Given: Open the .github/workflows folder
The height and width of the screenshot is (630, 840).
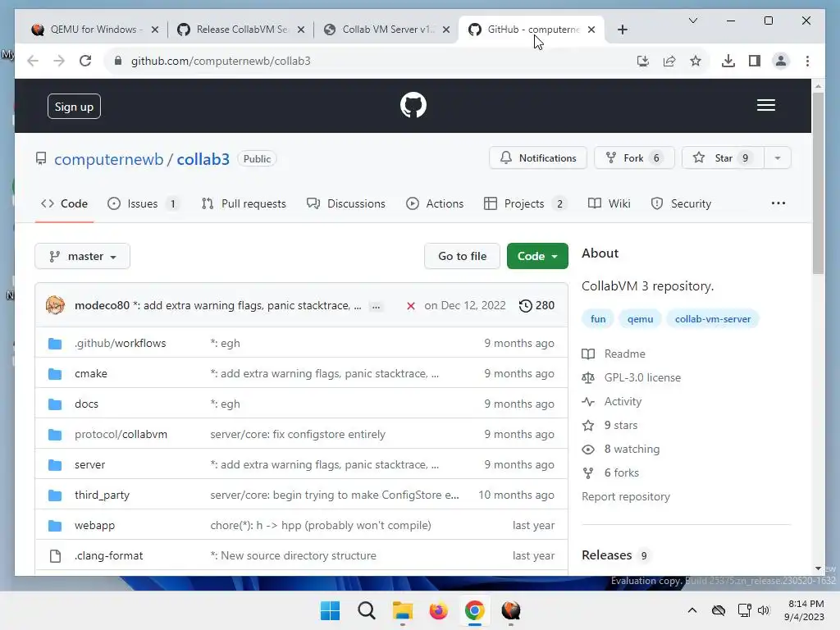Looking at the screenshot, I should pyautogui.click(x=120, y=344).
